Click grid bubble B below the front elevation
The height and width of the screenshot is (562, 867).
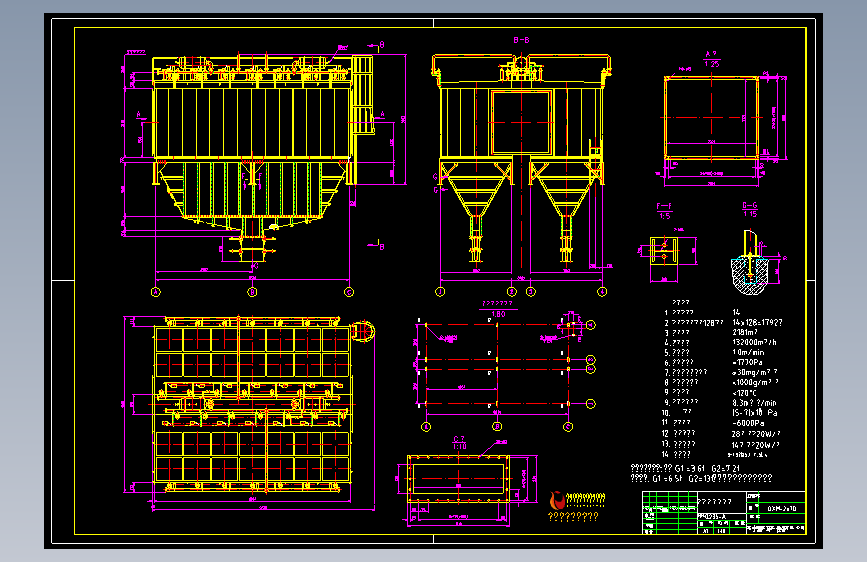click(x=252, y=292)
